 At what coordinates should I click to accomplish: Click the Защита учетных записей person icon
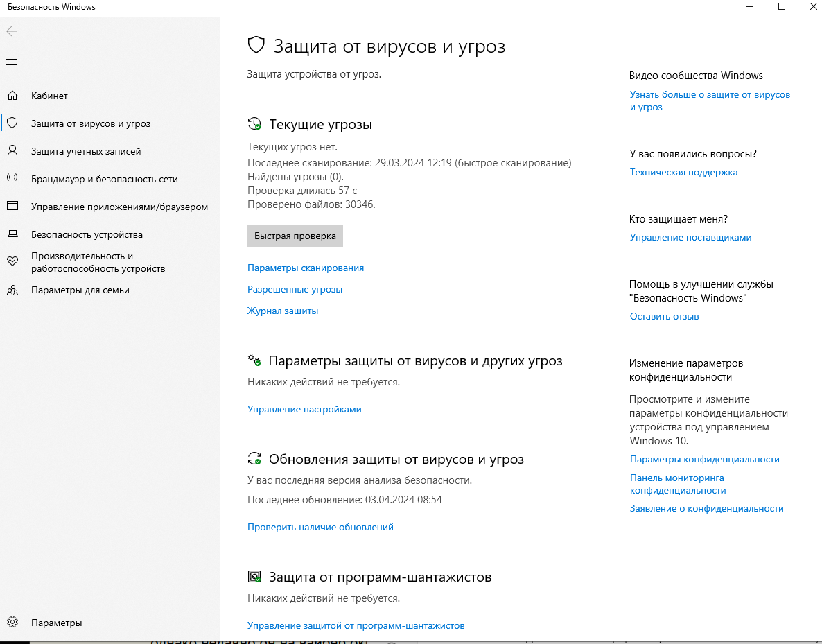[12, 151]
